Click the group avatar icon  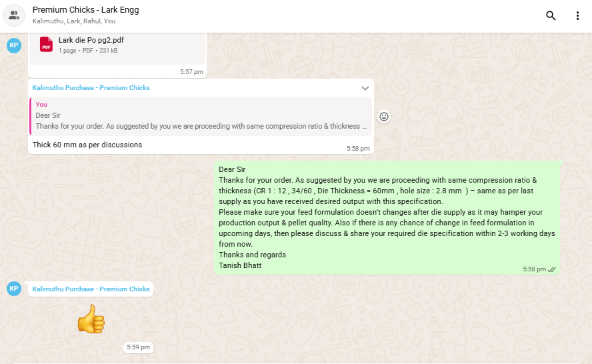(14, 16)
